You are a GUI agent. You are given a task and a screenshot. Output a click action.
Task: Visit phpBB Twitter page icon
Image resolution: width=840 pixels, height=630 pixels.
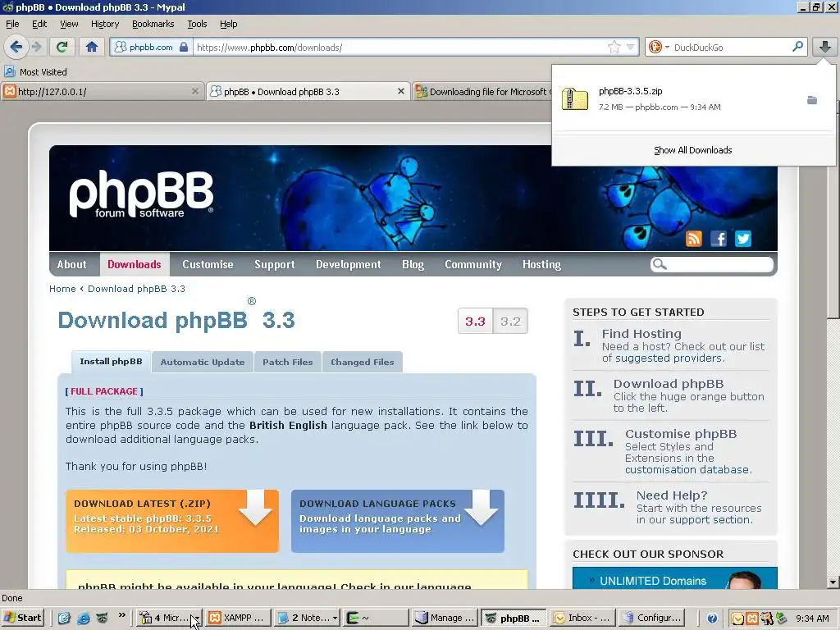(743, 239)
